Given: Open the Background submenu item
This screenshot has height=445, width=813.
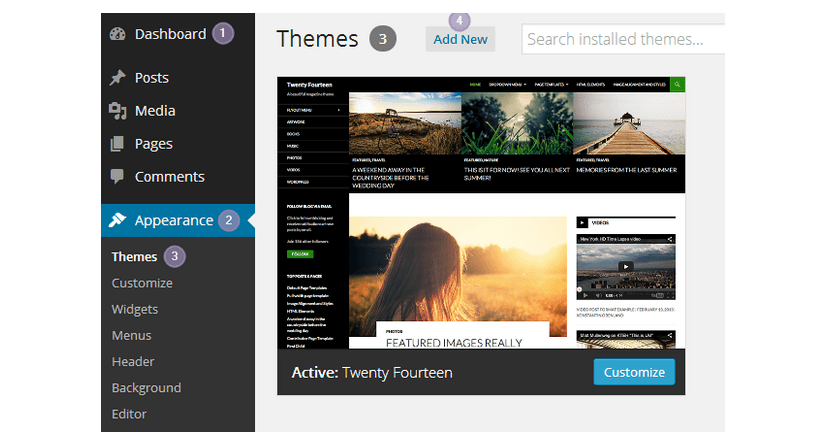Looking at the screenshot, I should pyautogui.click(x=146, y=388).
